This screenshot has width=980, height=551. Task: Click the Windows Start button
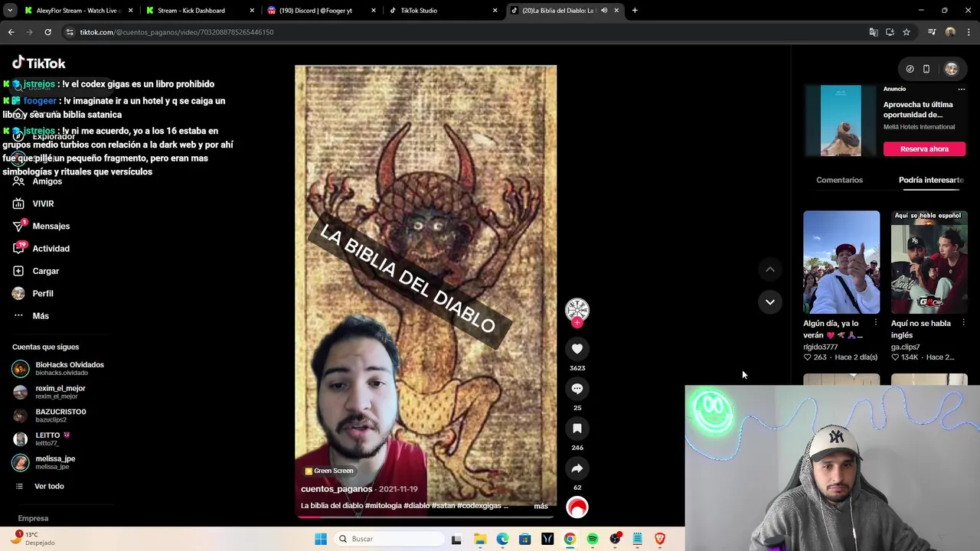coord(321,539)
